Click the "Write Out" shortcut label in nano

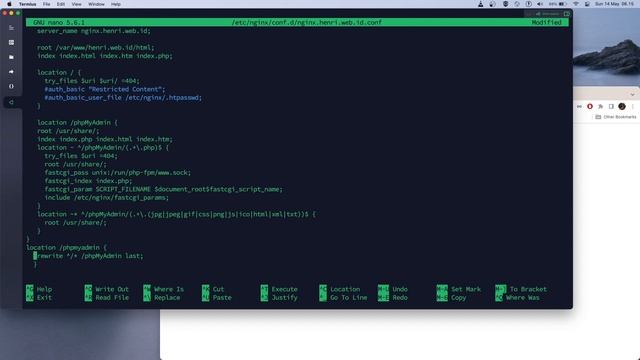coord(112,289)
